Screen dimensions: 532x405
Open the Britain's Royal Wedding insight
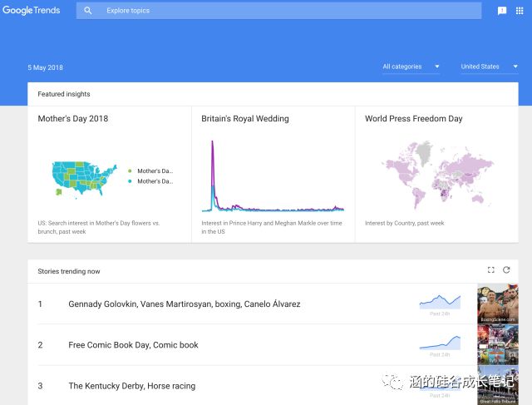coord(245,119)
